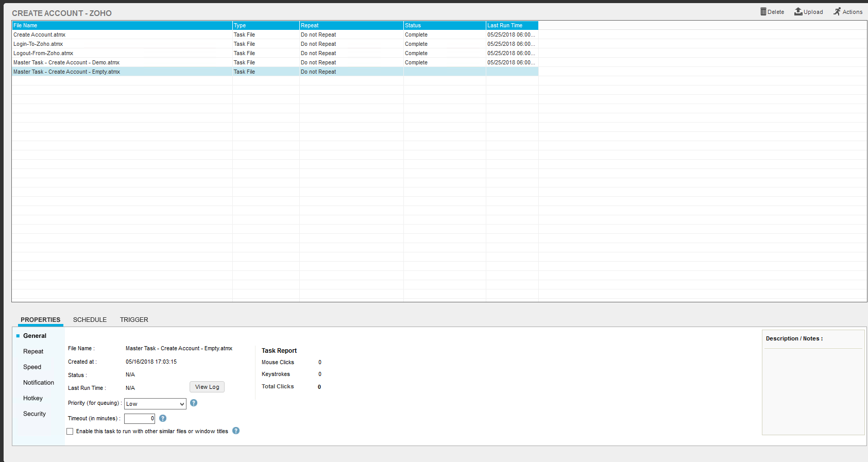Screen dimensions: 868x462
Task: Select Logout-From-Zoho.atmx row
Action: (275, 53)
